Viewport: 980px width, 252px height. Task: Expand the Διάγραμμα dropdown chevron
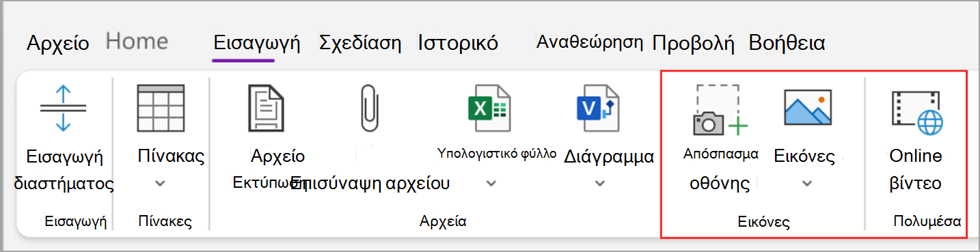coord(599,183)
